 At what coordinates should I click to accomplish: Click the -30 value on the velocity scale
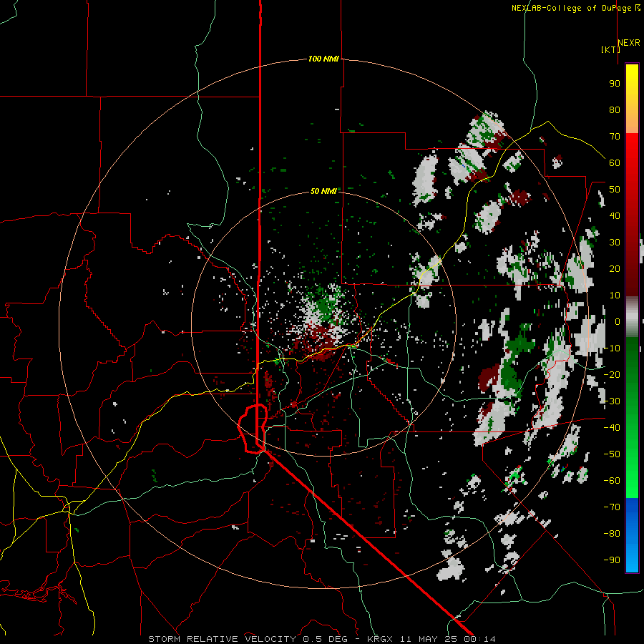pos(612,401)
